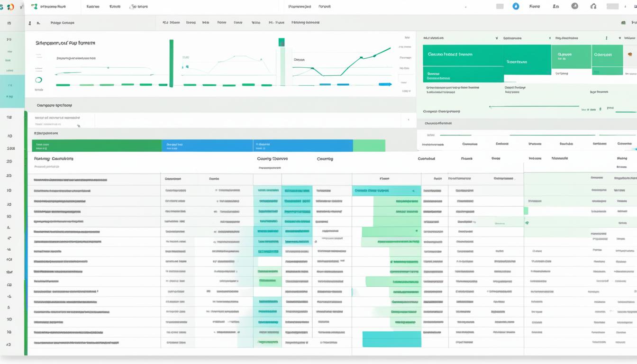Click the pale green end segment of stacked bar

(x=369, y=146)
